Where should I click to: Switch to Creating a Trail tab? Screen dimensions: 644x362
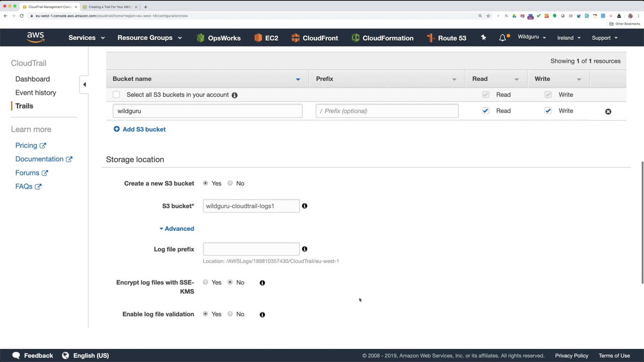[109, 7]
